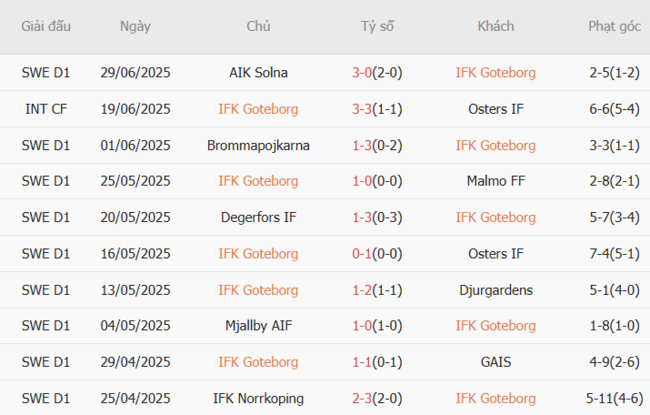Image resolution: width=650 pixels, height=415 pixels.
Task: Open the Degerfors IF team link
Action: [x=258, y=217]
